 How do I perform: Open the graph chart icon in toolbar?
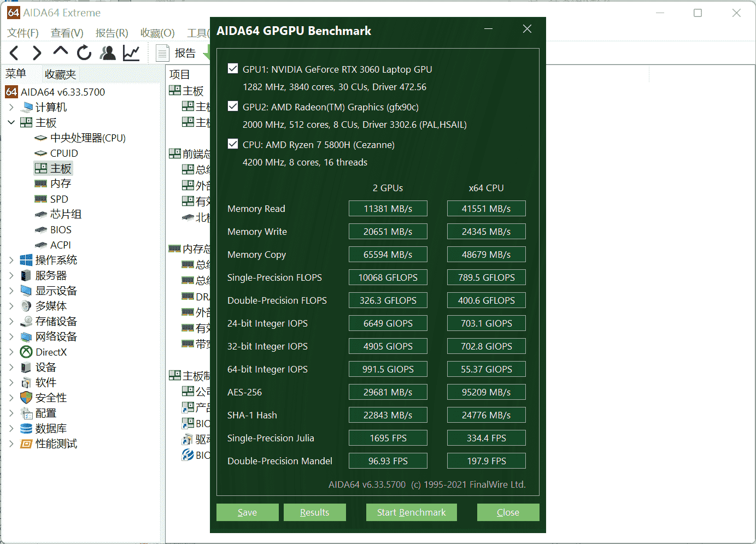pyautogui.click(x=131, y=53)
